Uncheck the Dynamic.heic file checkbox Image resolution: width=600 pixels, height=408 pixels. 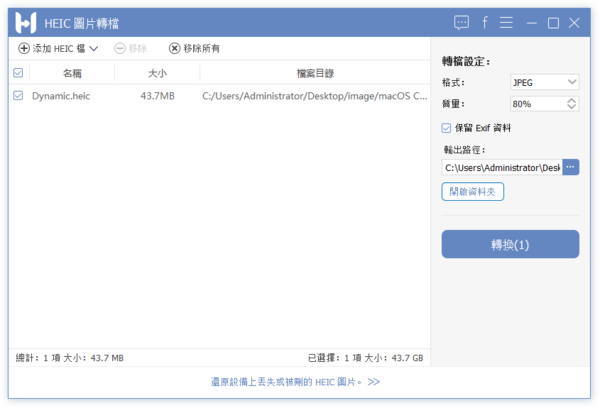(x=18, y=96)
